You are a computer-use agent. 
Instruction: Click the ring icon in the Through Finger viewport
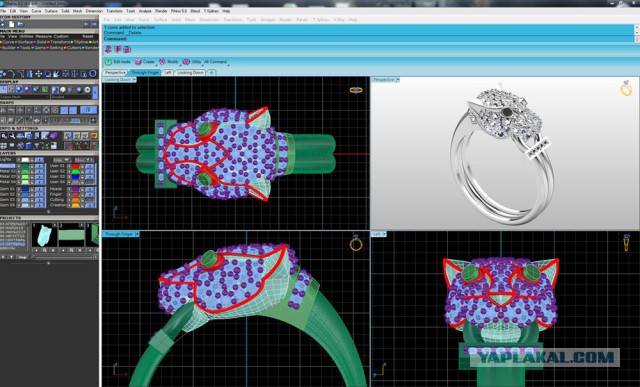point(356,244)
